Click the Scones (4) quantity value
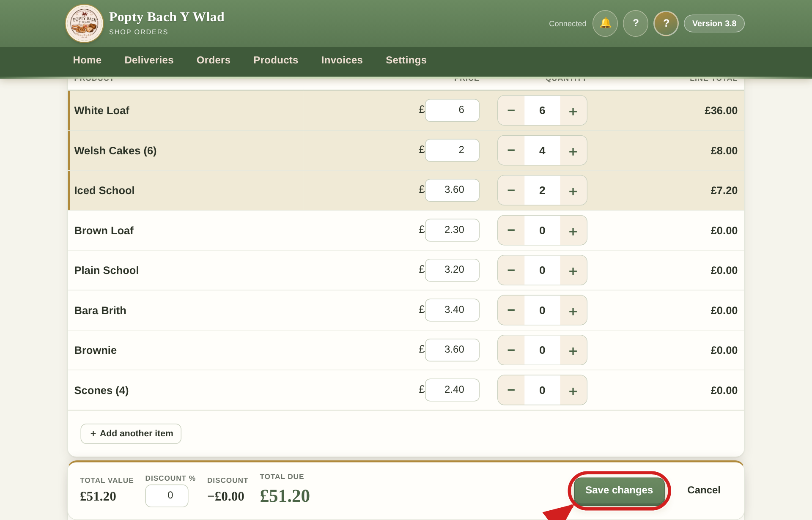This screenshot has width=812, height=520. 542,390
